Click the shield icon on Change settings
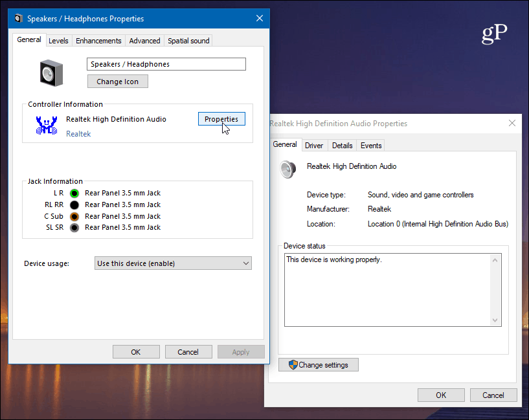The height and width of the screenshot is (420, 529). click(293, 365)
